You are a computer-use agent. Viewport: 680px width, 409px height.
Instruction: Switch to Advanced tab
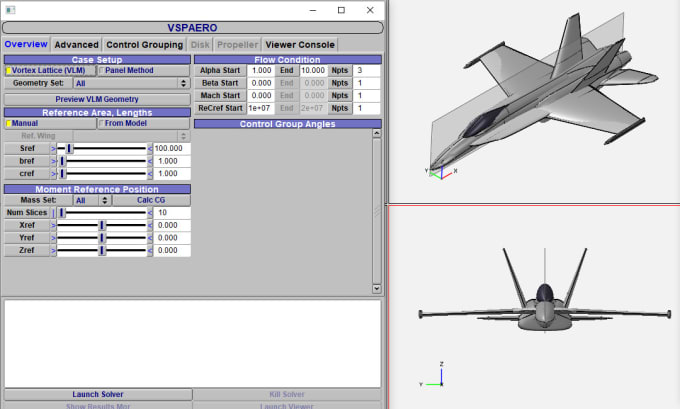[76, 45]
